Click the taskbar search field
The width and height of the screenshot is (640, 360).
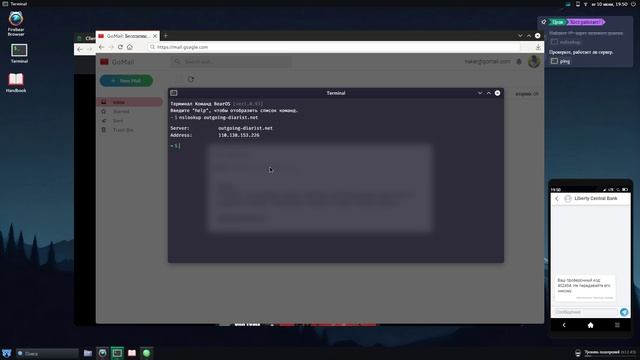(x=47, y=353)
